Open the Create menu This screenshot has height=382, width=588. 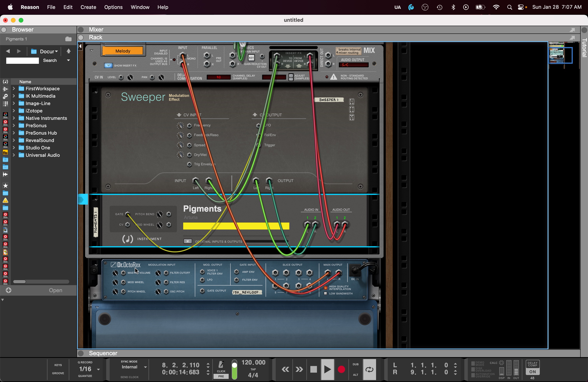coord(88,7)
